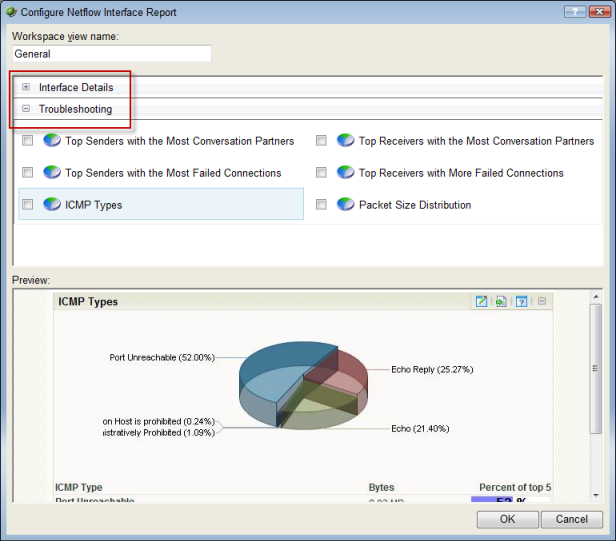Click Top Senders with Most Failed Connections icon
This screenshot has height=541, width=616.
[x=52, y=173]
